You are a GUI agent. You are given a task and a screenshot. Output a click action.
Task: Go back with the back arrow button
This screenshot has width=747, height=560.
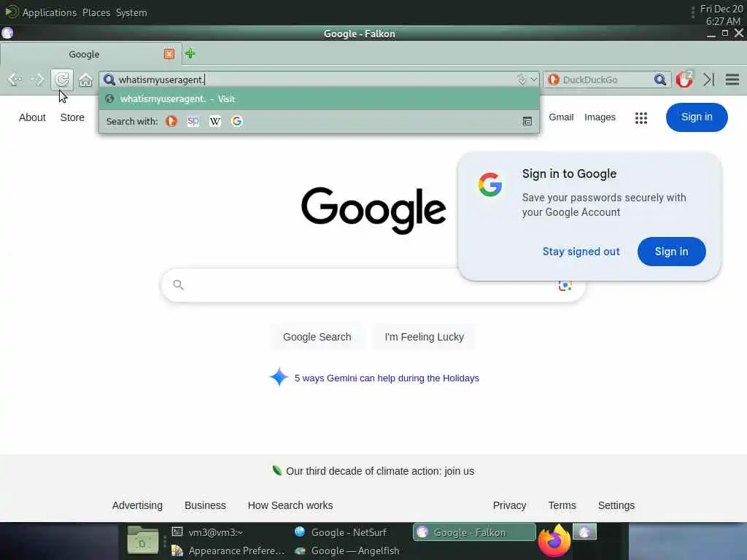point(15,79)
